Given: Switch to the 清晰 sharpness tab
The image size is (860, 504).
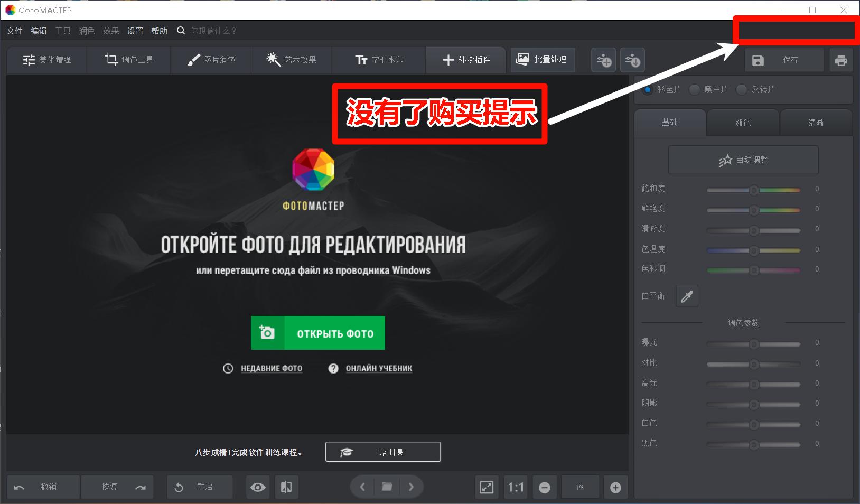Looking at the screenshot, I should click(816, 123).
